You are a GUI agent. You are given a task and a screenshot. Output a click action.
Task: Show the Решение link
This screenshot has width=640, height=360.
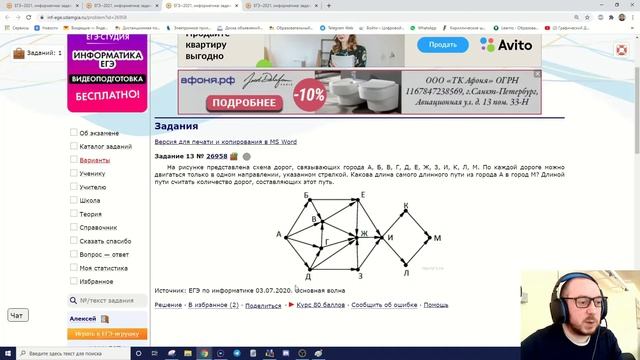tap(168, 305)
